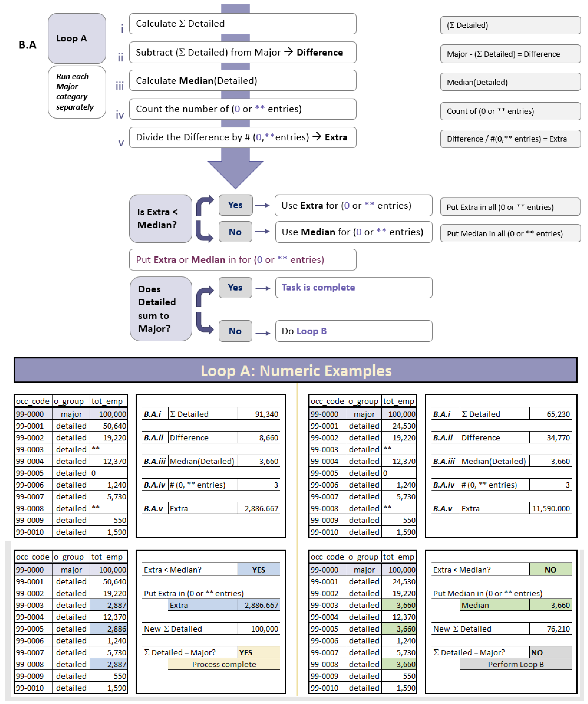This screenshot has height=704, width=588.
Task: Select the Yes button under Does Detailed sum
Action: 235,287
